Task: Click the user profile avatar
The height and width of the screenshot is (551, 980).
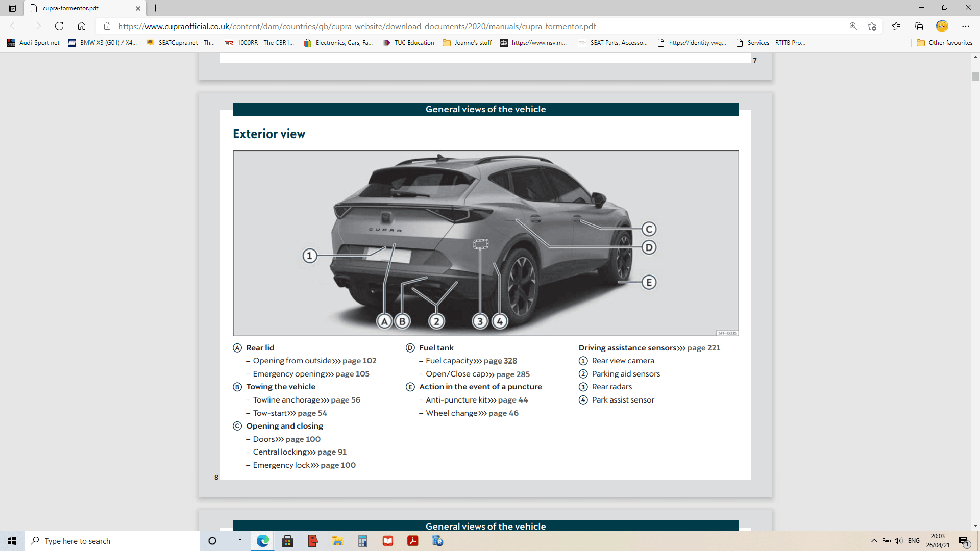Action: (942, 26)
